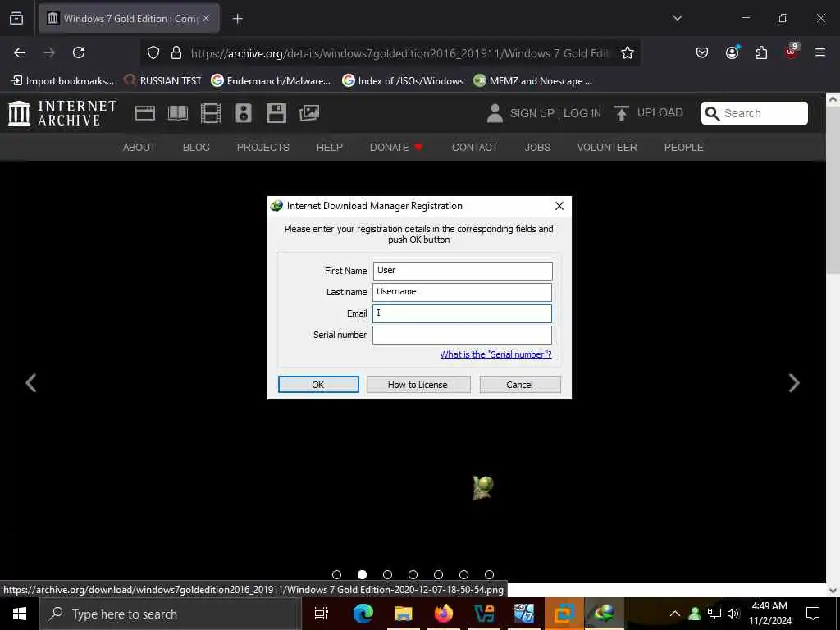Open the DONATE menu item
Screen dimensions: 840x630
[396, 148]
